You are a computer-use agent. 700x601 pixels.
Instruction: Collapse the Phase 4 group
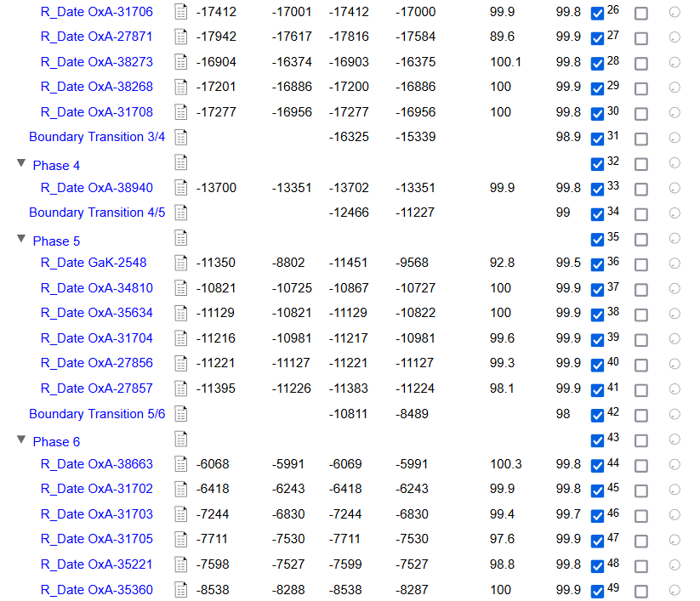(x=21, y=163)
